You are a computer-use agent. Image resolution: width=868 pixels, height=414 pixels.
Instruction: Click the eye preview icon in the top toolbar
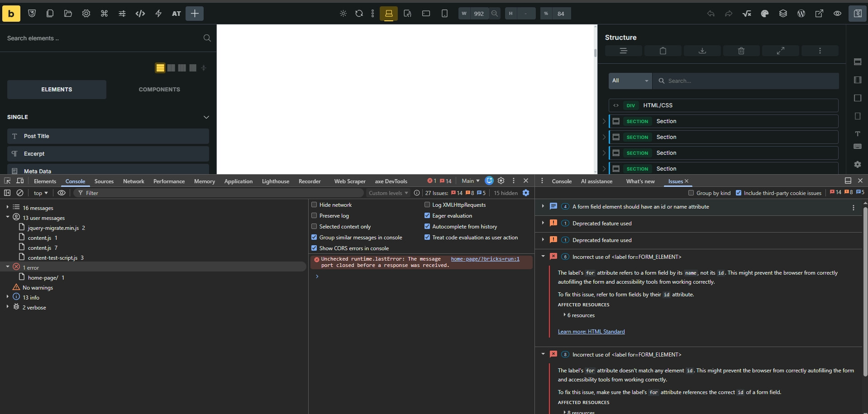(837, 14)
